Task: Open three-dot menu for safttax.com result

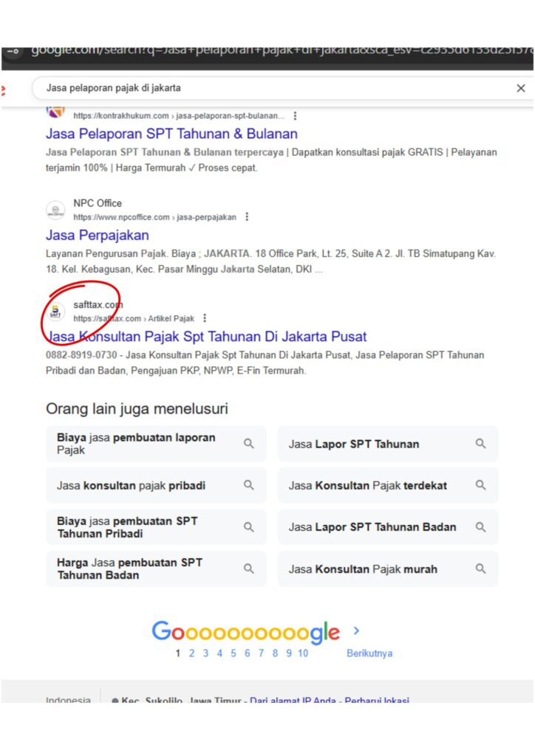Action: [x=205, y=318]
